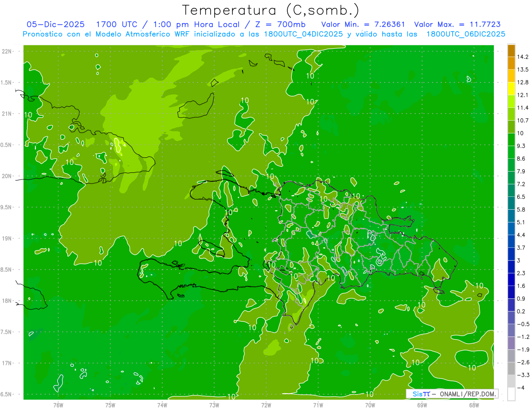Click the "14.2" value on the color scale

[x=523, y=57]
